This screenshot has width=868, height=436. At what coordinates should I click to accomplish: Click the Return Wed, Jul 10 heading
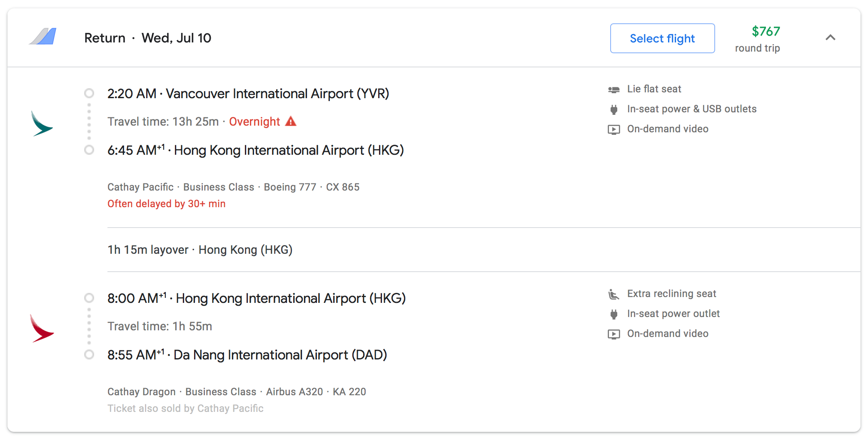click(x=147, y=38)
